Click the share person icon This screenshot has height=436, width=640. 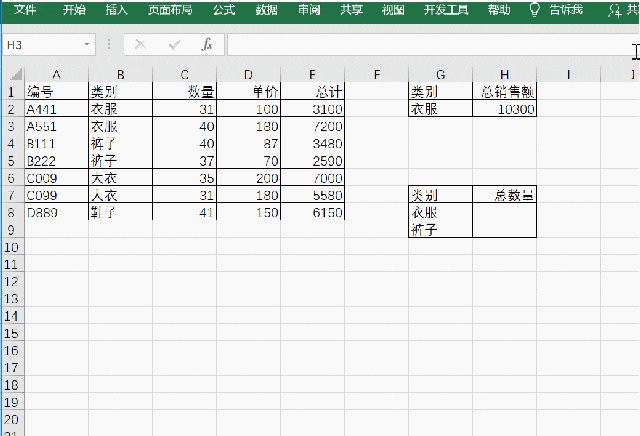615,11
